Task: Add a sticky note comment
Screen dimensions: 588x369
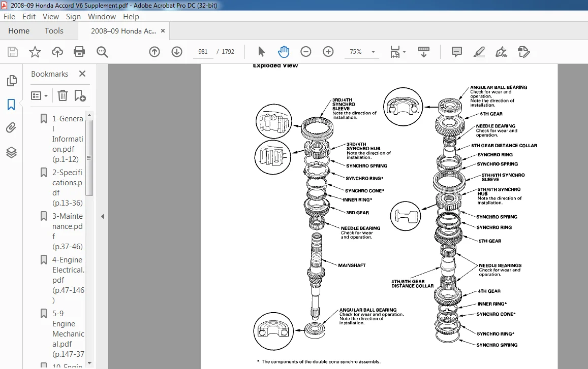Action: (457, 52)
